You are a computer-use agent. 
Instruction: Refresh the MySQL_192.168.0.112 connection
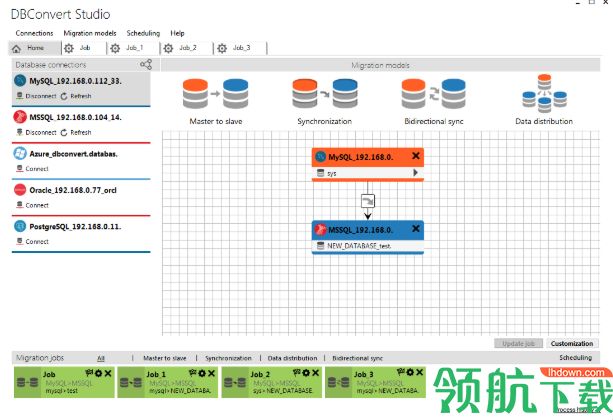point(76,96)
